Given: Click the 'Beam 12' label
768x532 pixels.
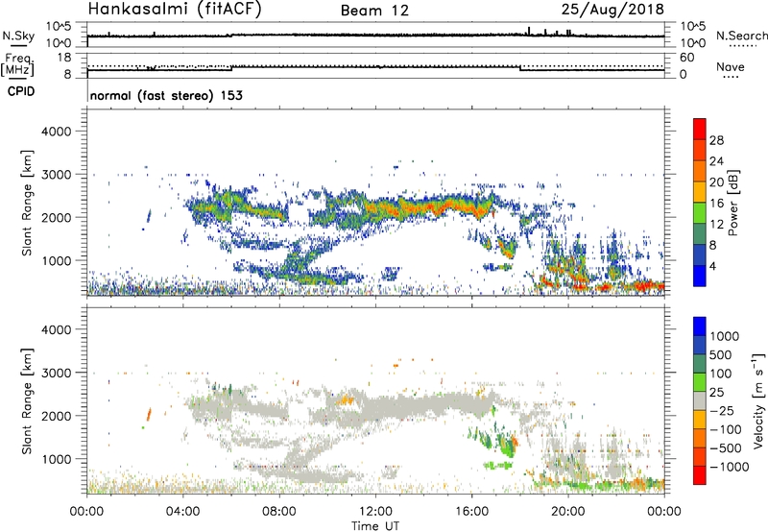Looking at the screenshot, I should (374, 11).
